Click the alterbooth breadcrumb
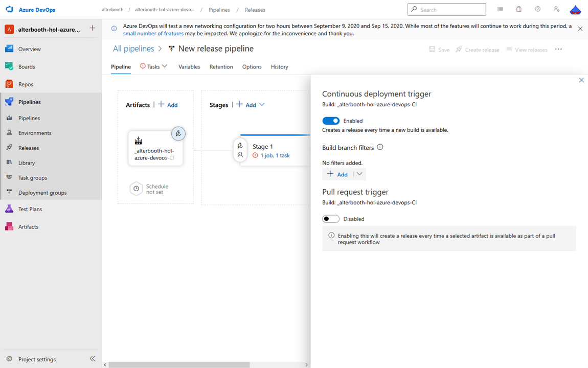The height and width of the screenshot is (368, 588). 112,10
